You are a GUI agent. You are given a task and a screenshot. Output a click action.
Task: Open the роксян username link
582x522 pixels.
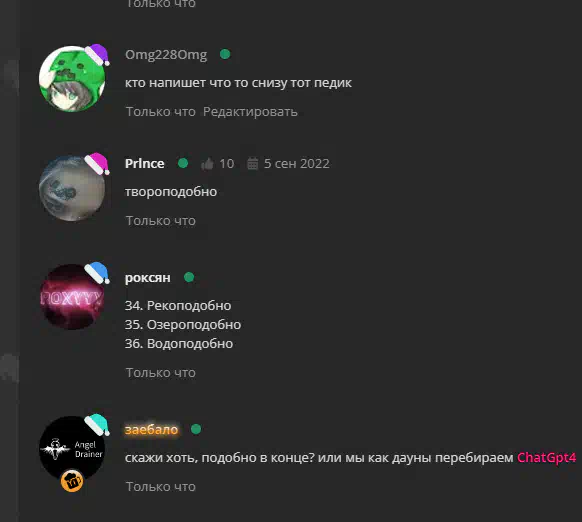[148, 278]
